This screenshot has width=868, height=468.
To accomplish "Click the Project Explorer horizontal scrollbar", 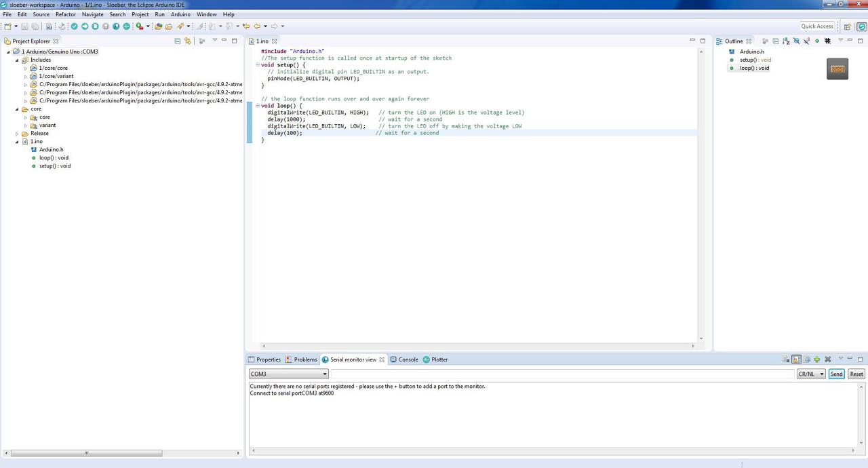I will coord(86,453).
